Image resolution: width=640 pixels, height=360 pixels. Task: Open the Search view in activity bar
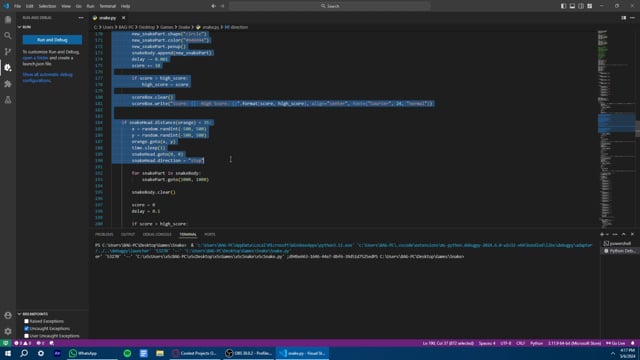point(8,36)
